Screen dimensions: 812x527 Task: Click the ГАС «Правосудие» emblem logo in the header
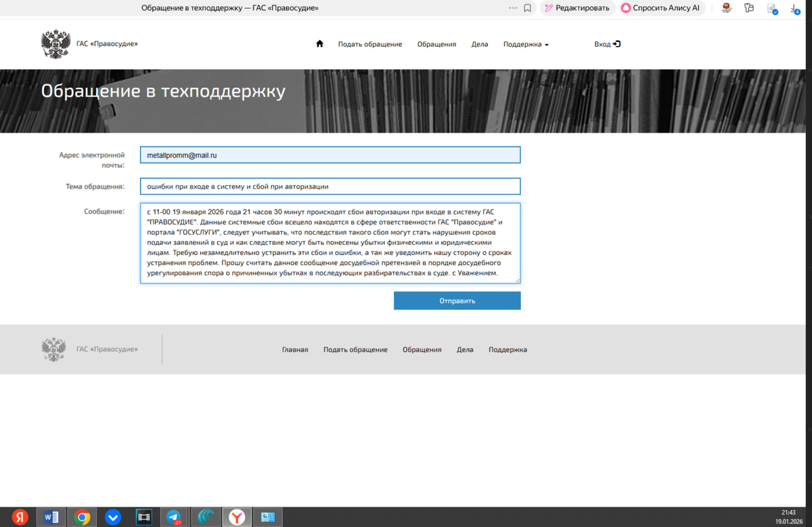click(55, 44)
